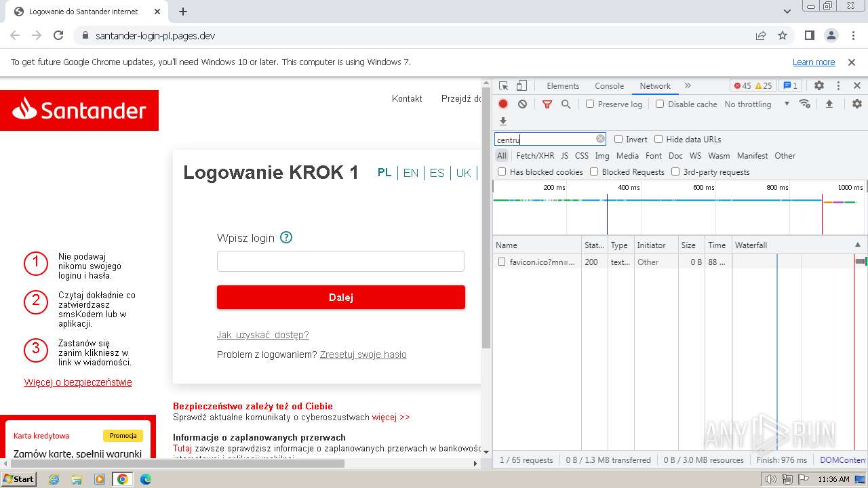Click Zresetuj swoje hasło link
Screen dimensions: 868x488
(363, 354)
